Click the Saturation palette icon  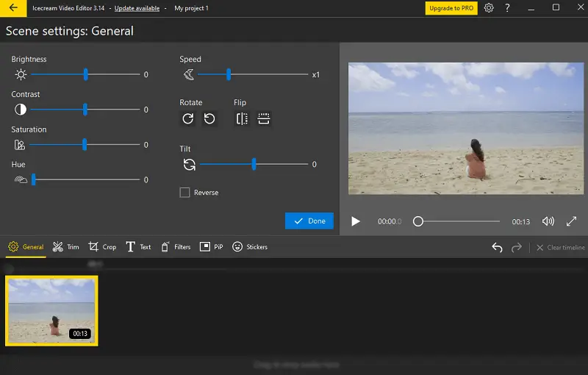pos(20,145)
